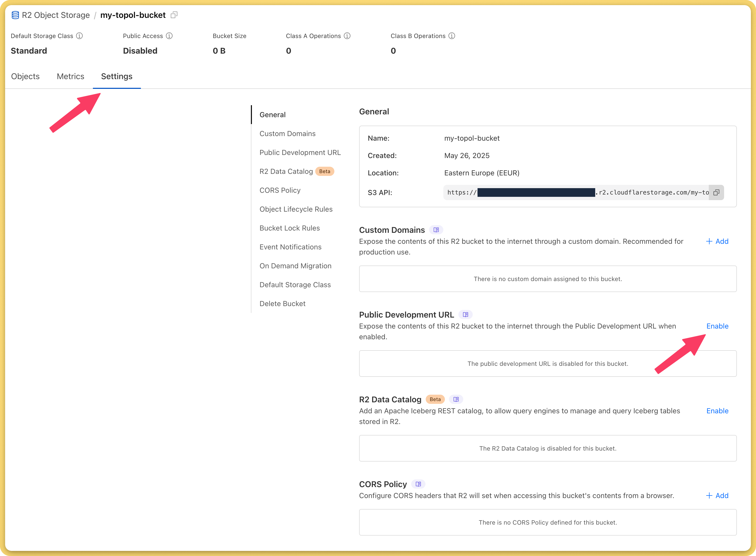Copy the bucket name my-topol-bucket icon
756x556 pixels.
(174, 15)
